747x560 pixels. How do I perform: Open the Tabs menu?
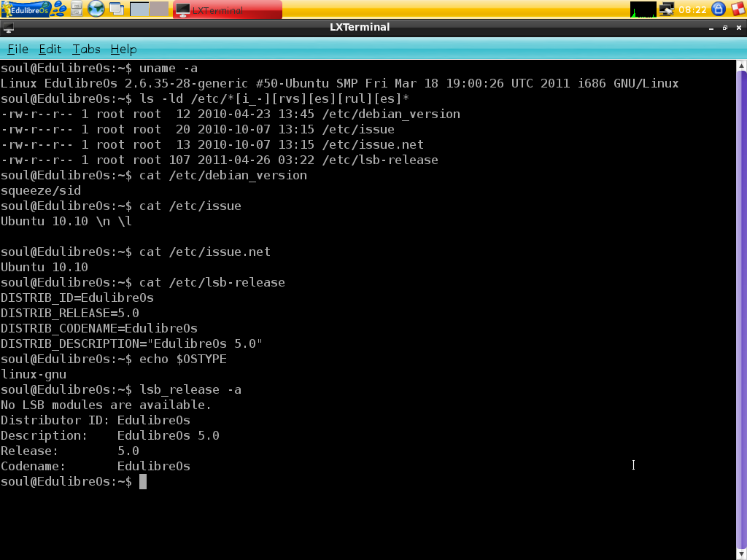86,49
